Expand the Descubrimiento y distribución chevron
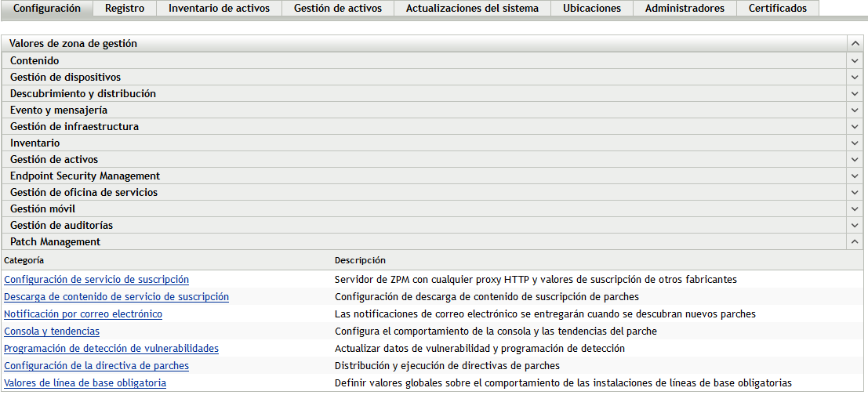868x395 pixels. click(855, 93)
